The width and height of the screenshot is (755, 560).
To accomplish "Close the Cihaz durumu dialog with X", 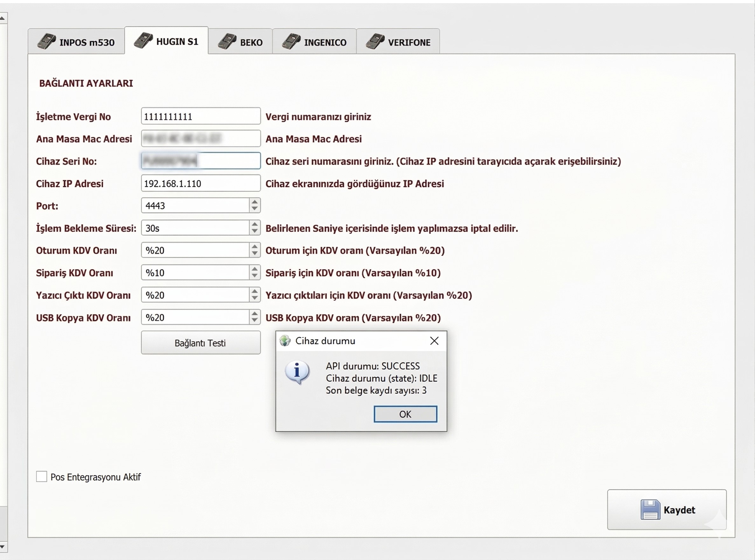I will pos(434,341).
